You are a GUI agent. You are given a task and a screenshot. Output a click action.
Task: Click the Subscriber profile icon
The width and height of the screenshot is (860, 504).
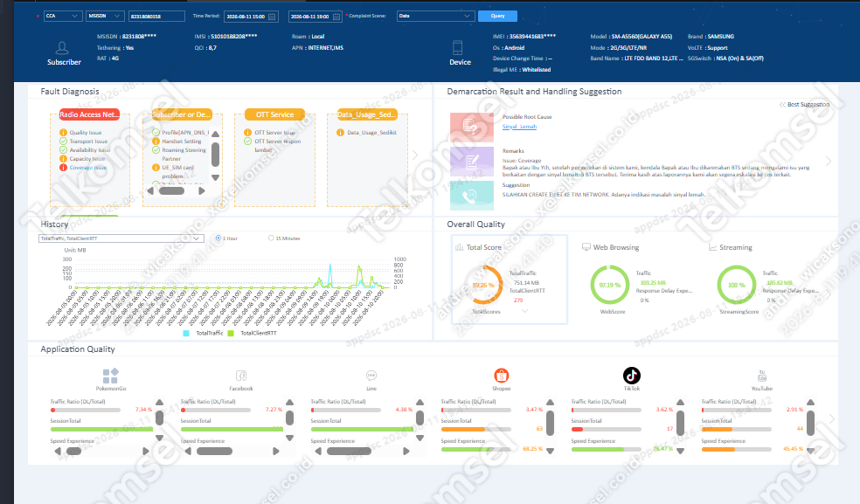[x=63, y=48]
